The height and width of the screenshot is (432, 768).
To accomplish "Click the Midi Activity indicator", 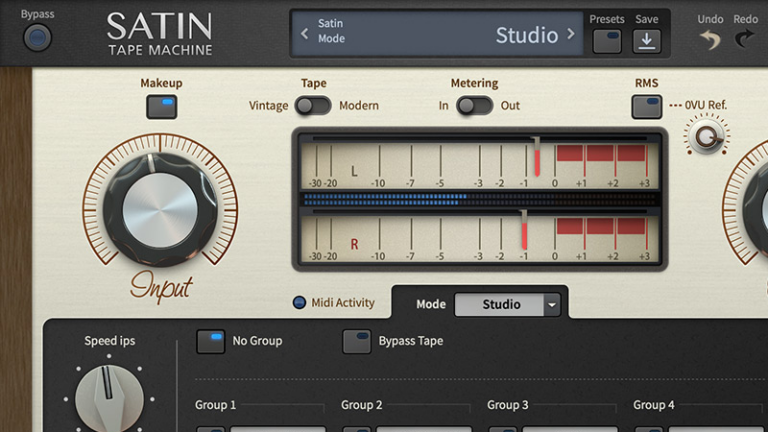I will coord(299,303).
